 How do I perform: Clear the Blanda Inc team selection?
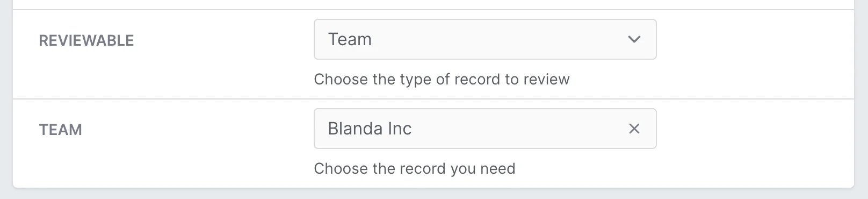(634, 129)
